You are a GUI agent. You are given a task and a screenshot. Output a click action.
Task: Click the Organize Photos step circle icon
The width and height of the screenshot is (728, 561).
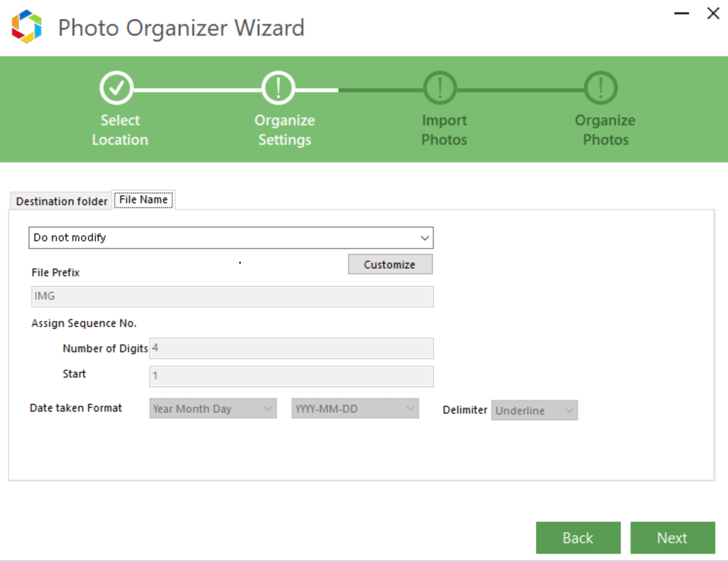(601, 88)
